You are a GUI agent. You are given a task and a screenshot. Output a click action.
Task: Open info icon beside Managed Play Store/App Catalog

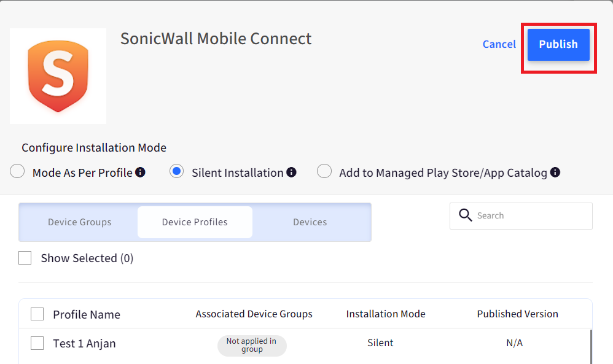click(555, 172)
